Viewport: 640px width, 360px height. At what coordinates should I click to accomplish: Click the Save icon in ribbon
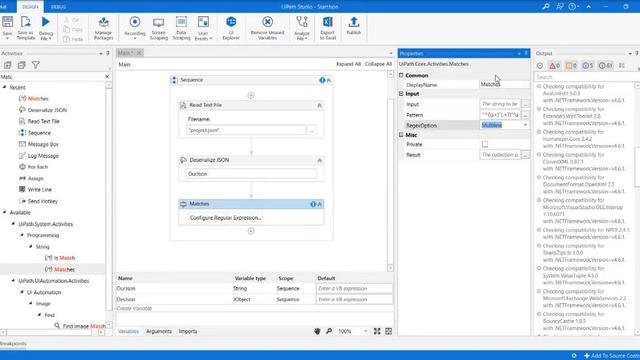click(8, 22)
